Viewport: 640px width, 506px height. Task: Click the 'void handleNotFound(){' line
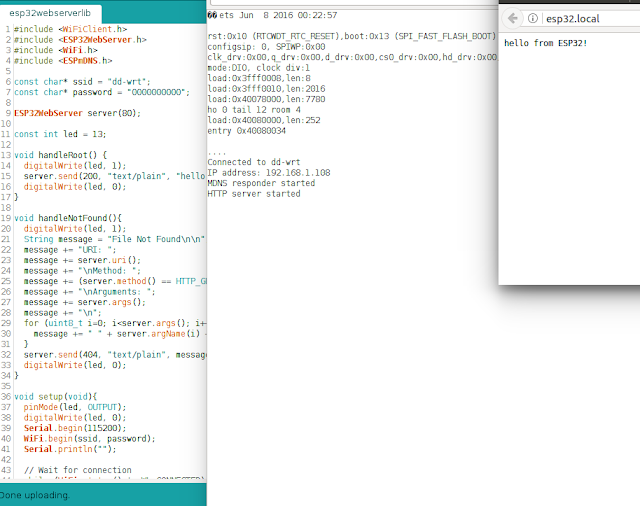(68, 218)
